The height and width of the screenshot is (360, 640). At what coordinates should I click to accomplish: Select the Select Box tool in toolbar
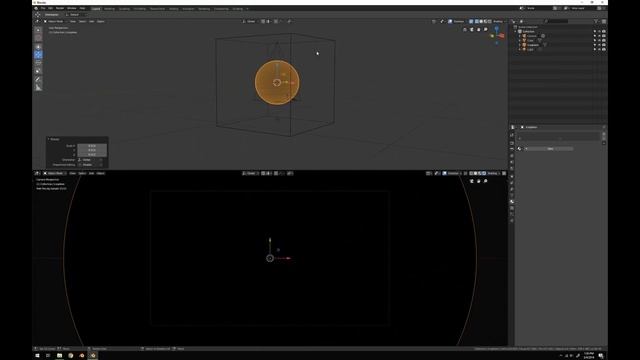pyautogui.click(x=38, y=30)
